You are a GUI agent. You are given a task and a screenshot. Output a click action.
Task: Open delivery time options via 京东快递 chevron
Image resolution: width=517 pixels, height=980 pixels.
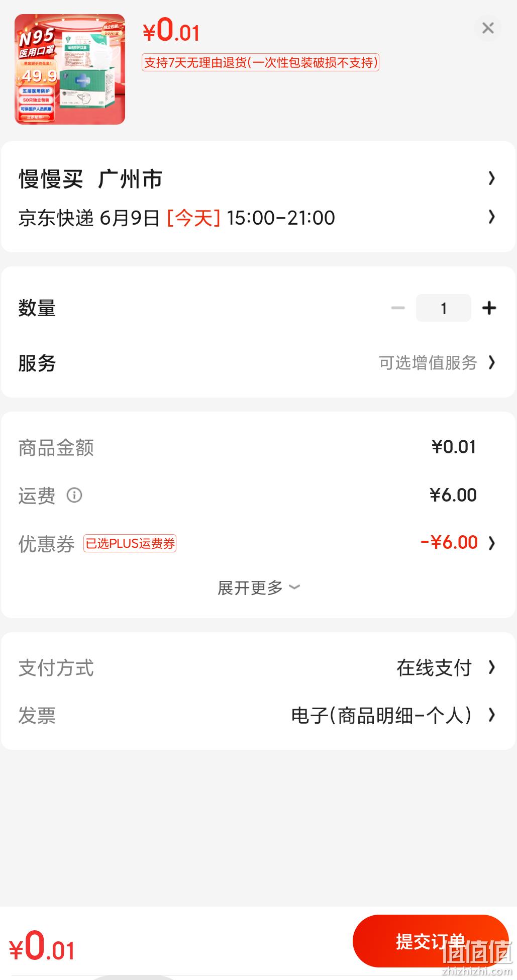492,217
